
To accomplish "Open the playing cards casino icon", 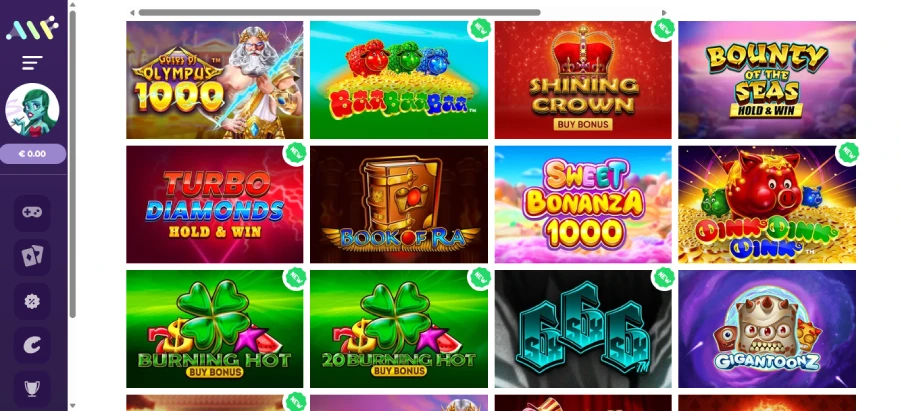I will click(x=32, y=257).
